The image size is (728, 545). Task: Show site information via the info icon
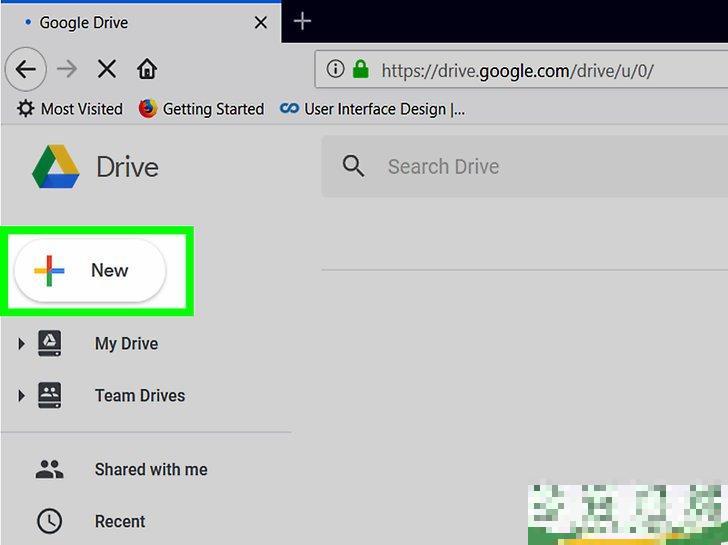[335, 70]
